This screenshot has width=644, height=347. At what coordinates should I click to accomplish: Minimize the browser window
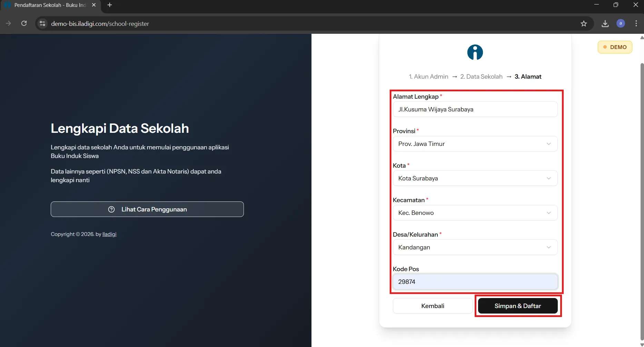click(x=596, y=5)
